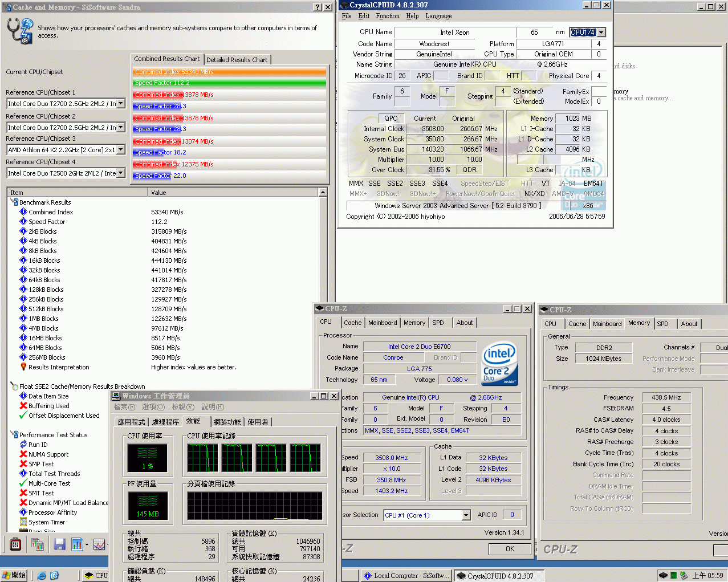Click the bar chart toolbar icon

pos(77,544)
